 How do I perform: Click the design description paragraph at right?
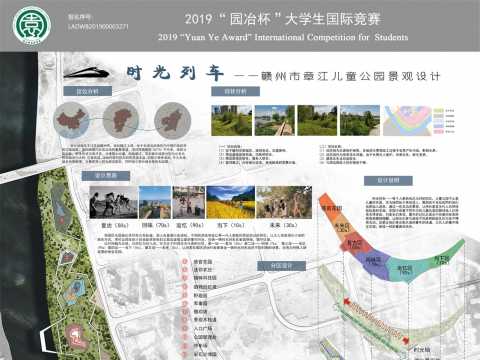412,212
